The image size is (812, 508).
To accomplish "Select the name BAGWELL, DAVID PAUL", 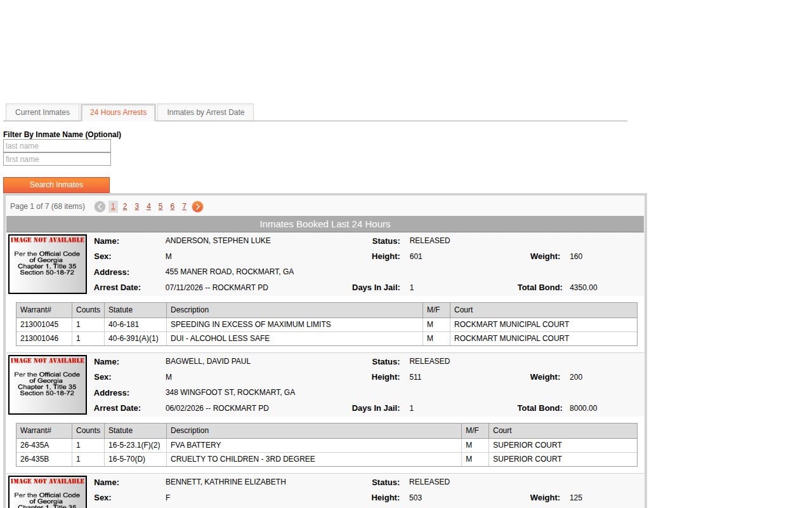I will pyautogui.click(x=208, y=361).
